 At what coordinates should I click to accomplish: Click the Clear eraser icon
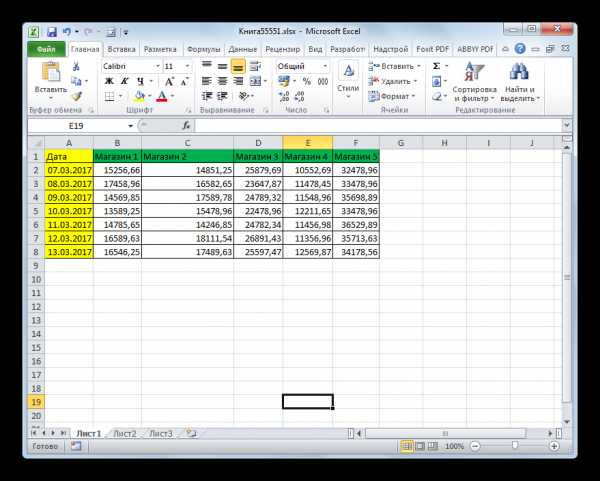437,96
